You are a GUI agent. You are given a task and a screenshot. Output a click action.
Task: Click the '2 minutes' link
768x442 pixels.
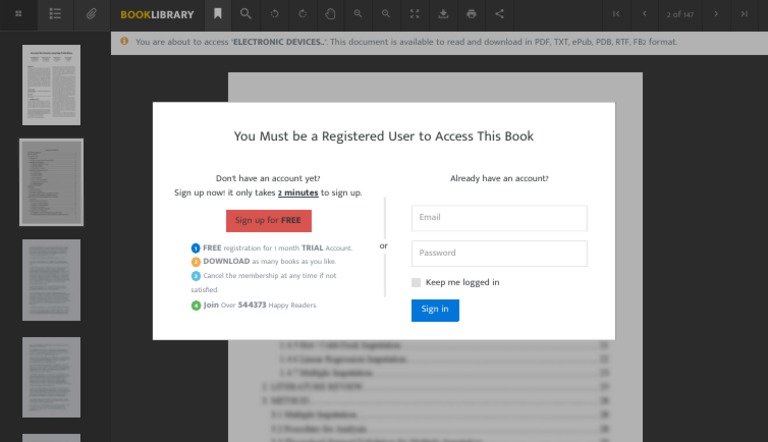tap(298, 193)
